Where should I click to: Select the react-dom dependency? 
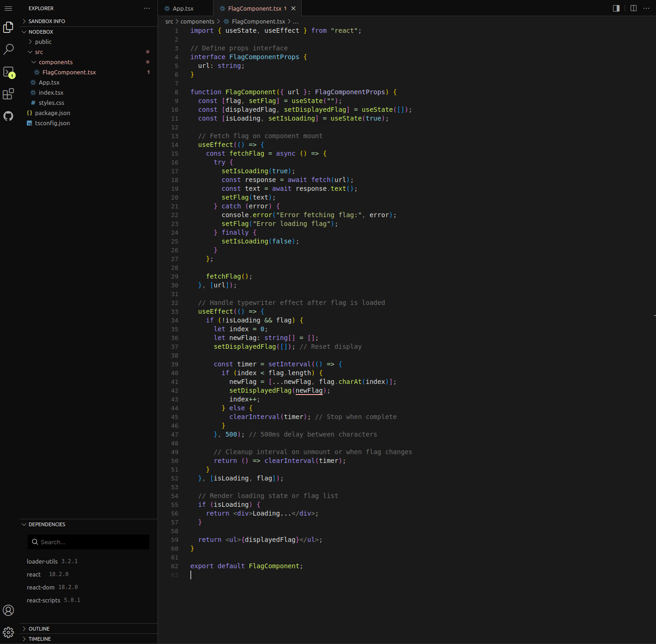click(x=52, y=587)
